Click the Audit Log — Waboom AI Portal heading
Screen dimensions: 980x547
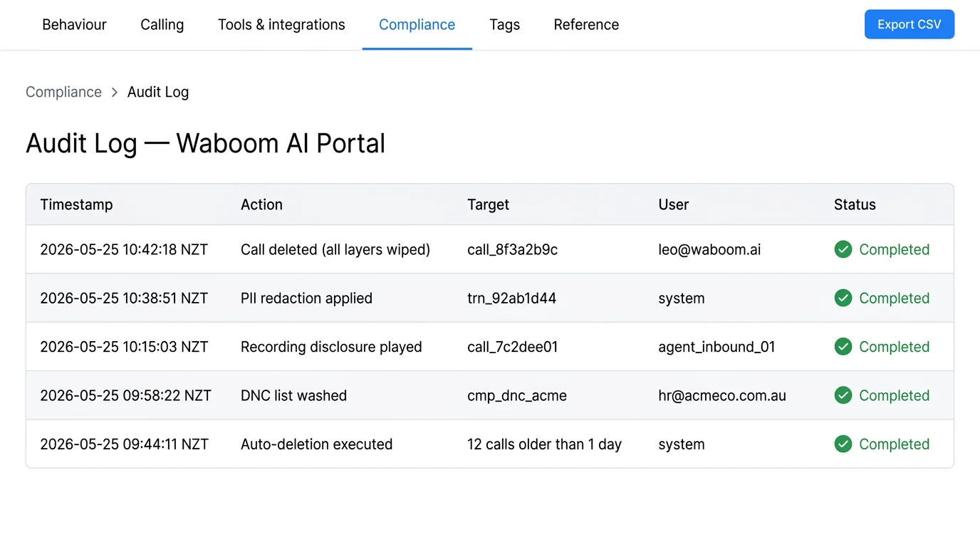tap(205, 143)
